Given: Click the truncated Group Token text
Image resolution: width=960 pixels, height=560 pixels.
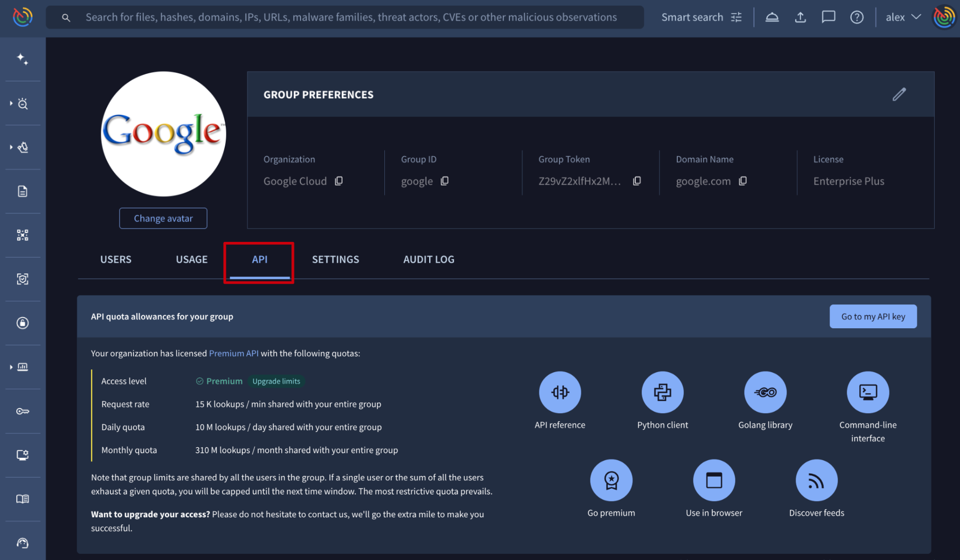Looking at the screenshot, I should (580, 181).
